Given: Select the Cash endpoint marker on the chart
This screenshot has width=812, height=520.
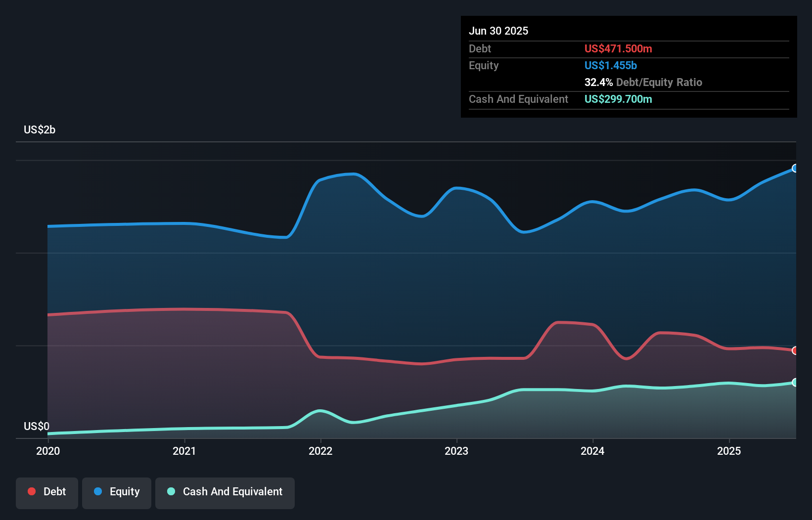Looking at the screenshot, I should click(795, 382).
